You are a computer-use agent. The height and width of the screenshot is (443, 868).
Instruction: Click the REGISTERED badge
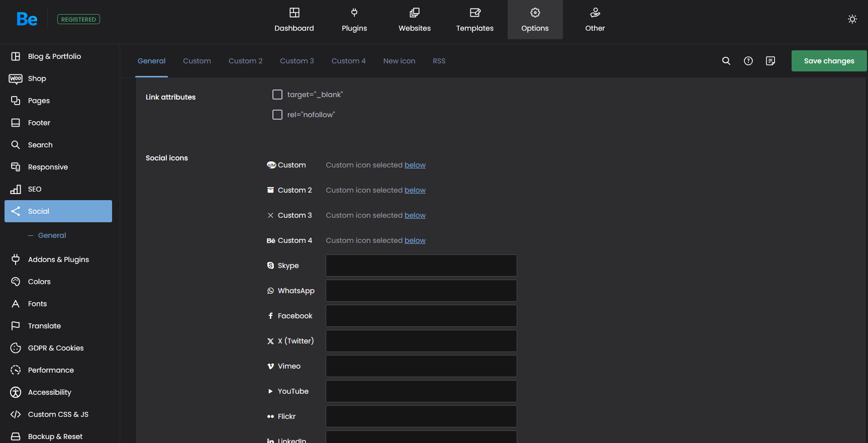pyautogui.click(x=78, y=19)
